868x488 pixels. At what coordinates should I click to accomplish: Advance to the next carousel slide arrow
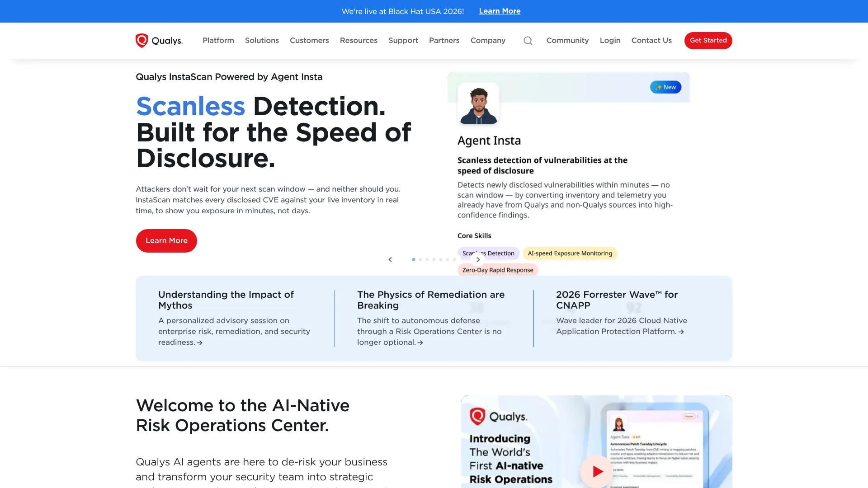(x=478, y=259)
